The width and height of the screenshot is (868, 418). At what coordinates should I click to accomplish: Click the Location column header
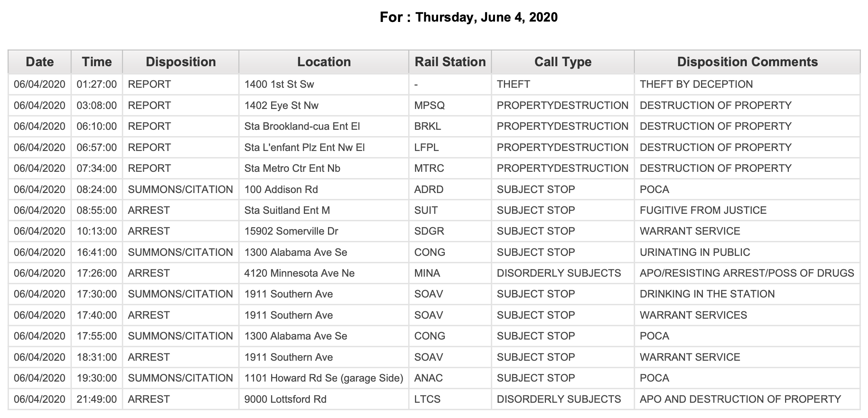coord(324,62)
